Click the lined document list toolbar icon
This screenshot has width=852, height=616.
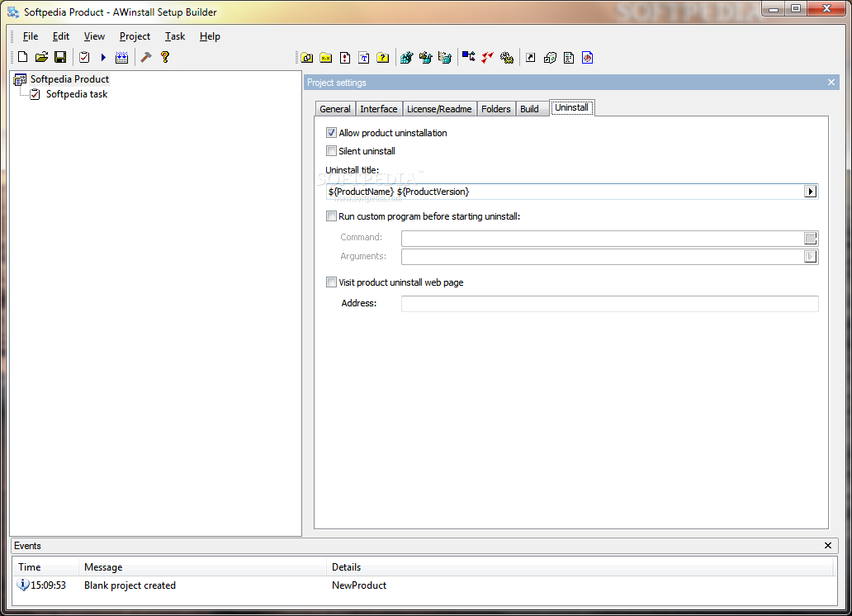click(569, 58)
